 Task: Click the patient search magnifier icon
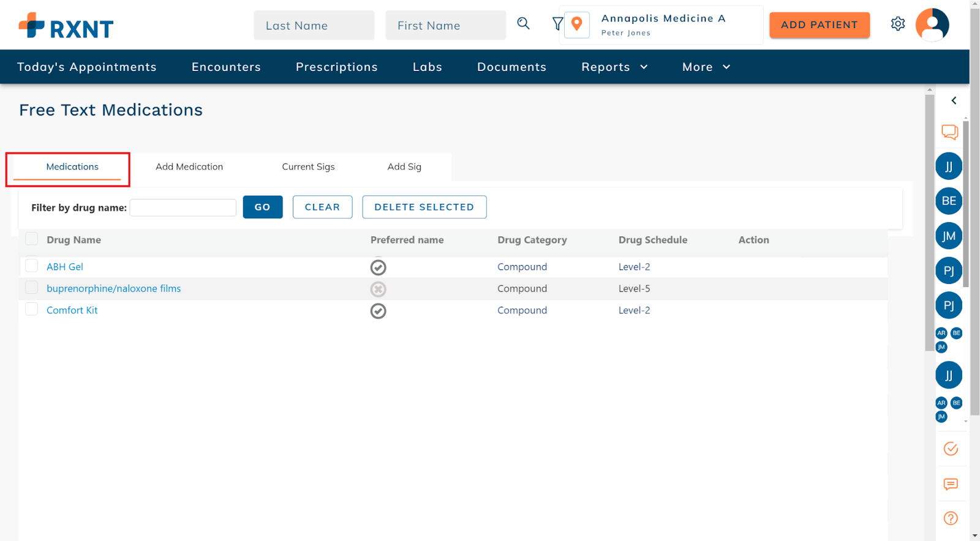[x=523, y=24]
